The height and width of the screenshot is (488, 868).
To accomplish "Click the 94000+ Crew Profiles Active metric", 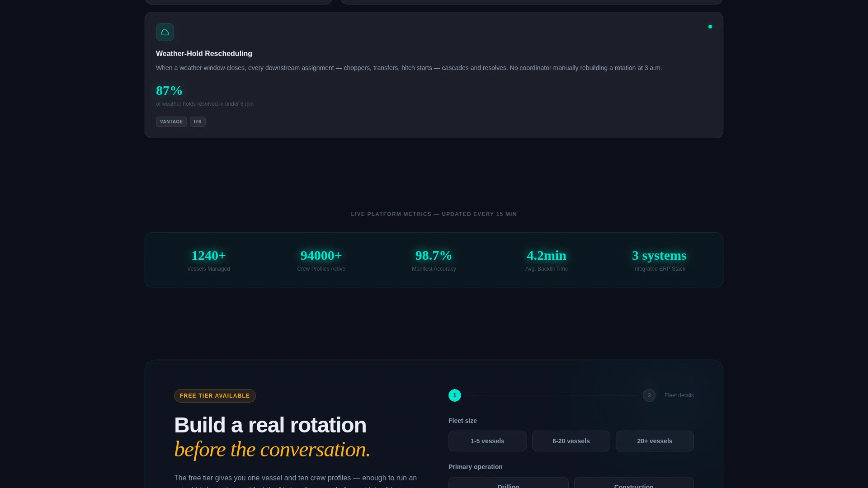I will click(x=321, y=260).
